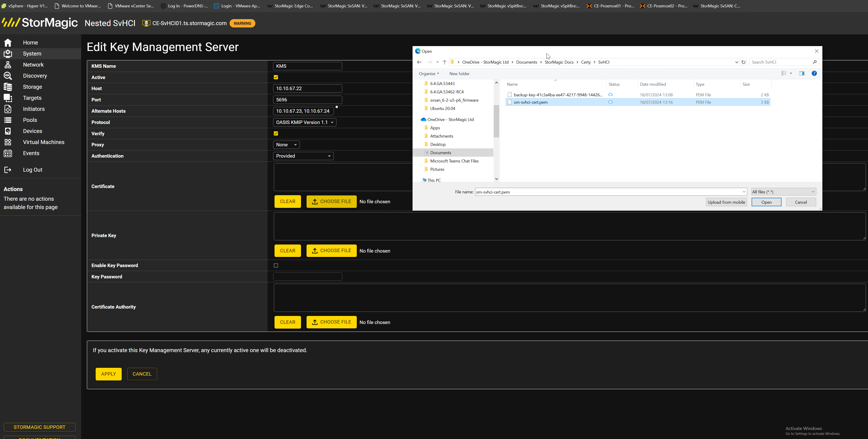Viewport: 868px width, 439px height.
Task: Click the search magnifier in Search SvHCI box
Action: [x=815, y=62]
